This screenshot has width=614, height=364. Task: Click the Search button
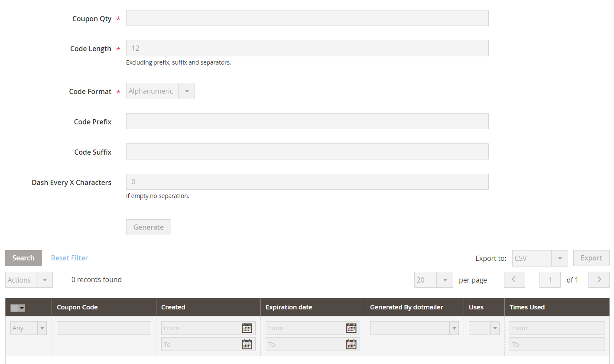pos(23,258)
